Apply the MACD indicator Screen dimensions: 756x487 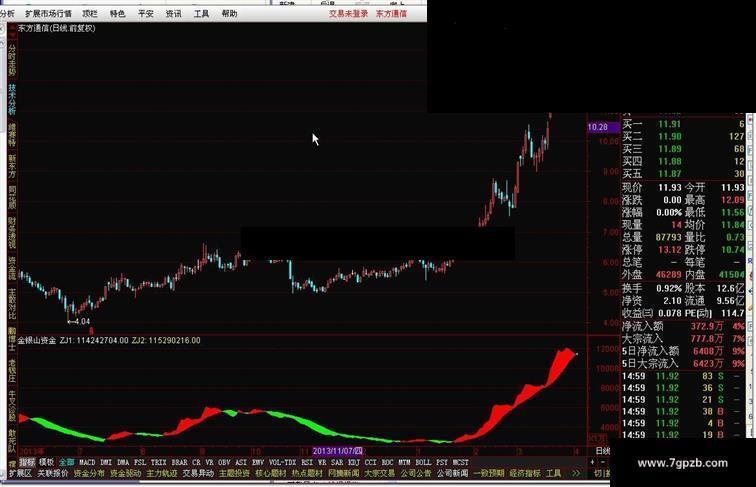tap(87, 462)
